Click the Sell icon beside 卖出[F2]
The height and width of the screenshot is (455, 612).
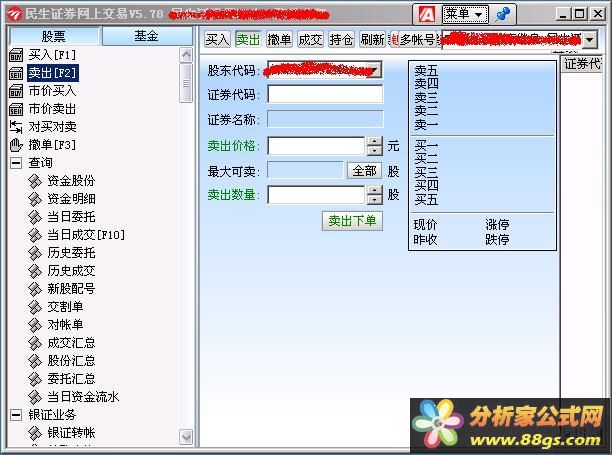tap(16, 73)
